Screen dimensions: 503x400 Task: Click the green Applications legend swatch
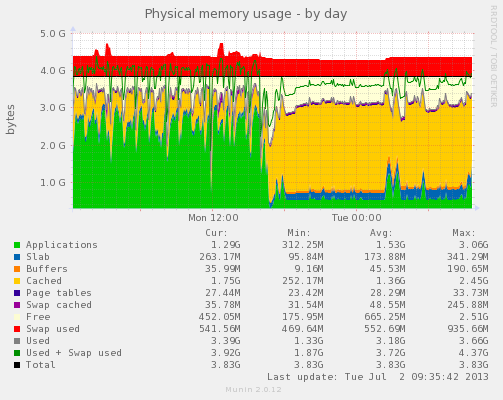pyautogui.click(x=17, y=245)
